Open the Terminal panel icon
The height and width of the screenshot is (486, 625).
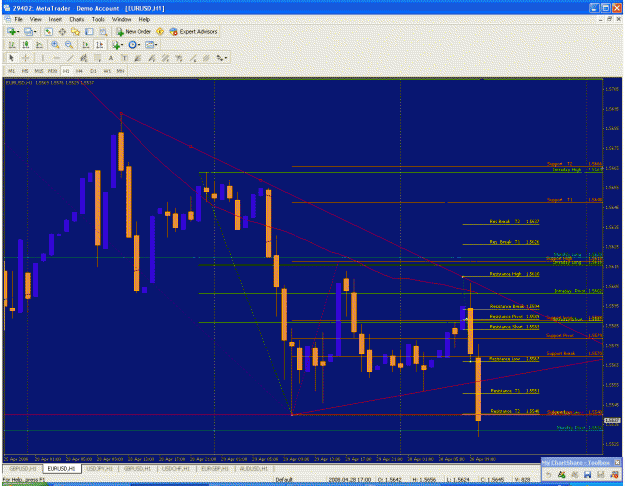(89, 31)
